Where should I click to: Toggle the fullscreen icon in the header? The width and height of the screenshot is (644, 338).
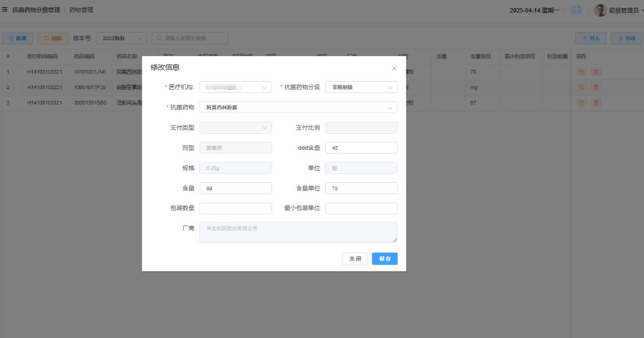click(x=576, y=10)
